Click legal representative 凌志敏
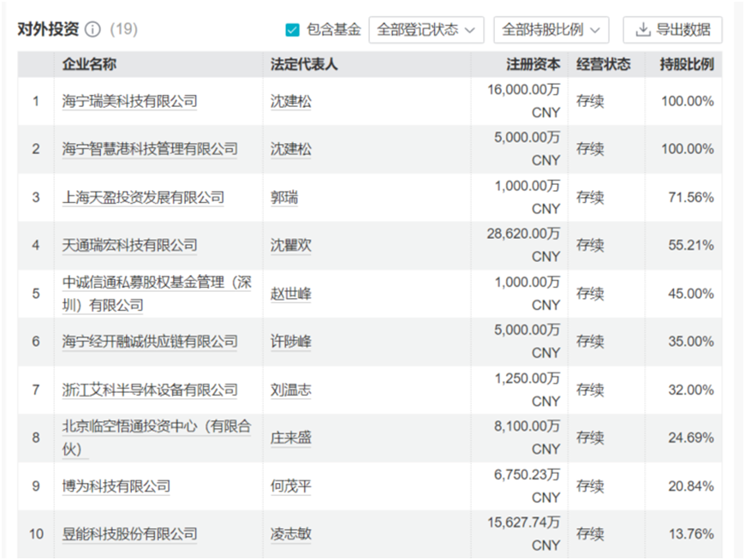The width and height of the screenshot is (745, 560). [x=291, y=533]
